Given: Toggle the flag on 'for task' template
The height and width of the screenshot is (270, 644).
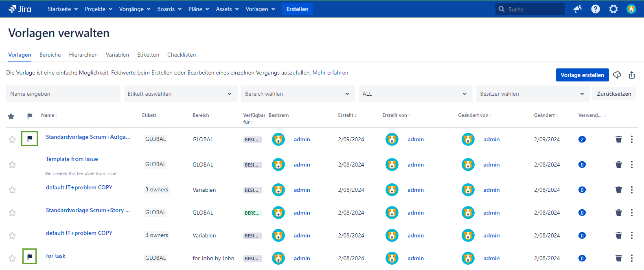Looking at the screenshot, I should click(30, 257).
